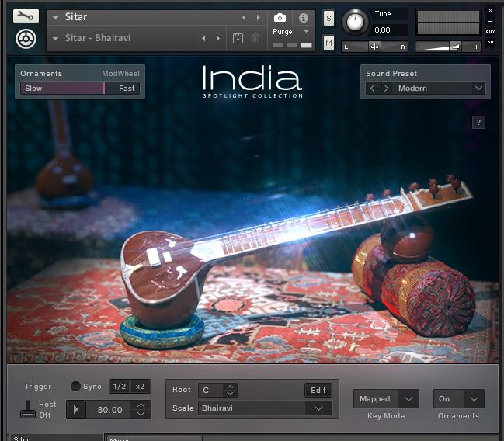This screenshot has height=441, width=504.
Task: Decrease volume with the minus icon
Action: click(x=420, y=47)
